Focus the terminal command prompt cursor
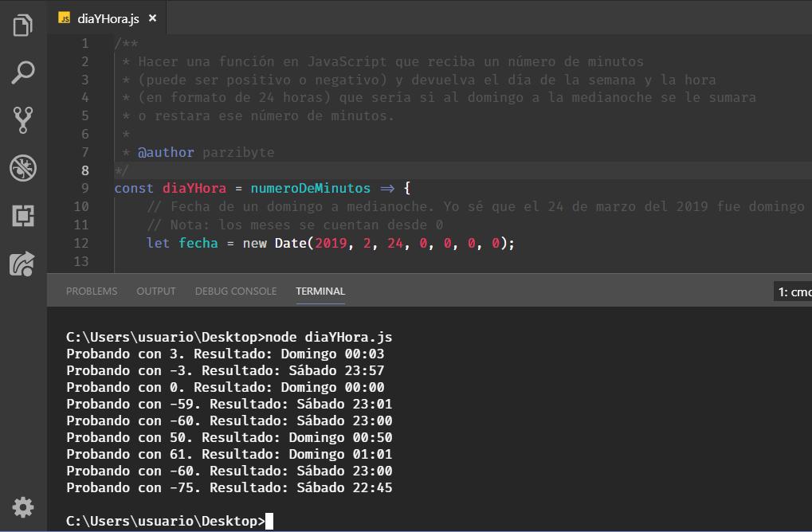 pos(269,521)
